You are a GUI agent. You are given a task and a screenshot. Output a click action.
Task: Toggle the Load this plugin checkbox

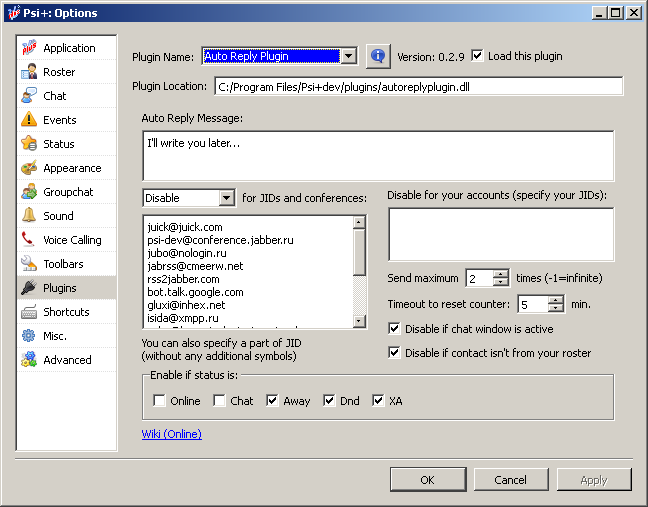477,56
